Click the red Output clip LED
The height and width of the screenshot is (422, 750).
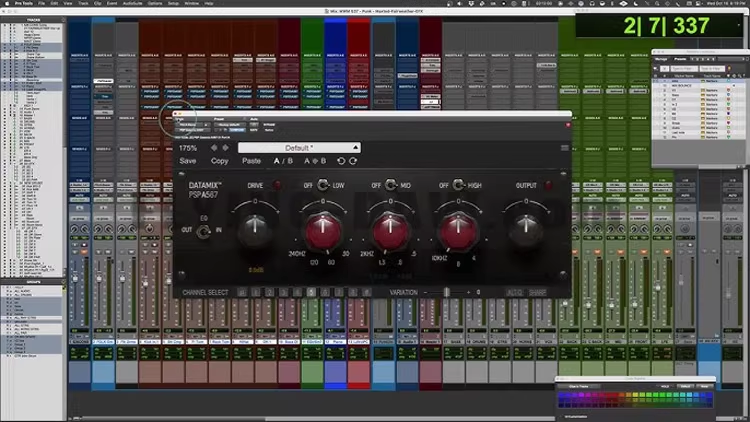548,185
